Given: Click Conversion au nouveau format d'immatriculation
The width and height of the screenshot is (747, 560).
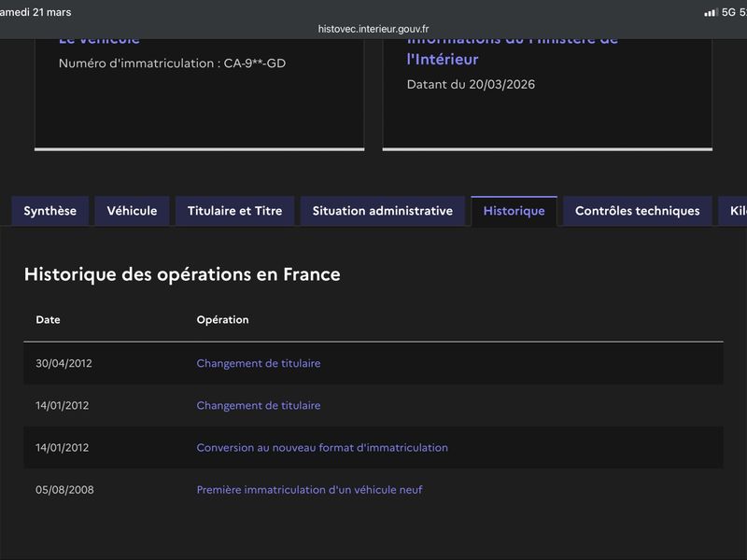Looking at the screenshot, I should click(322, 448).
